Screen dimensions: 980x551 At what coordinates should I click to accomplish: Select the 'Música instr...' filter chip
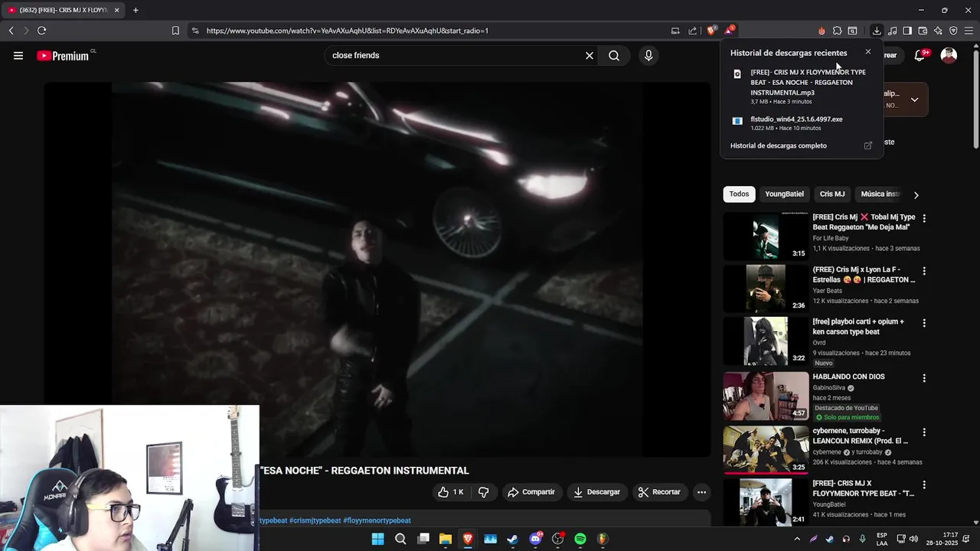tap(881, 194)
